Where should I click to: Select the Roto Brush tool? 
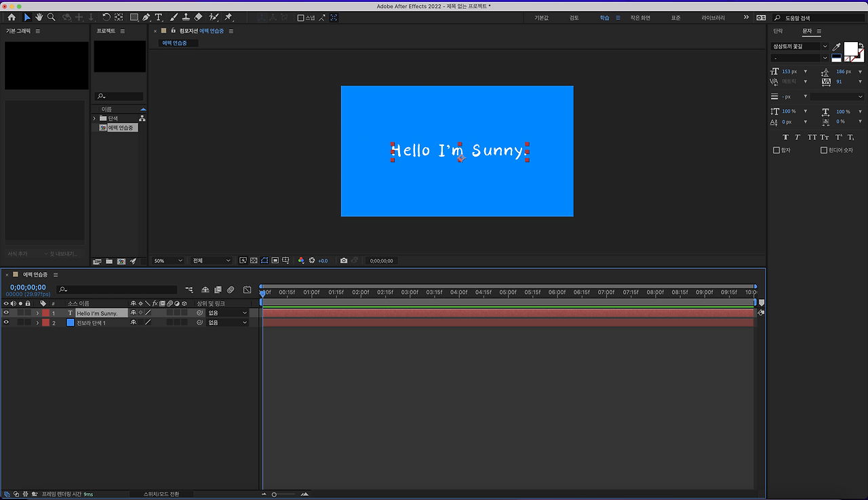click(x=214, y=17)
